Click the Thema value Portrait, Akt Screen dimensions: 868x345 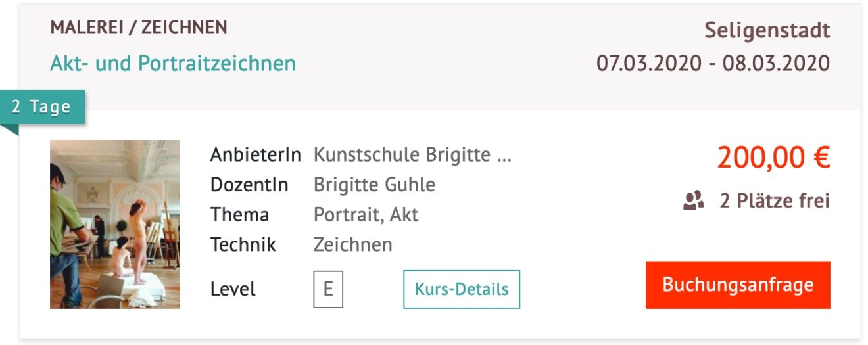click(x=366, y=215)
